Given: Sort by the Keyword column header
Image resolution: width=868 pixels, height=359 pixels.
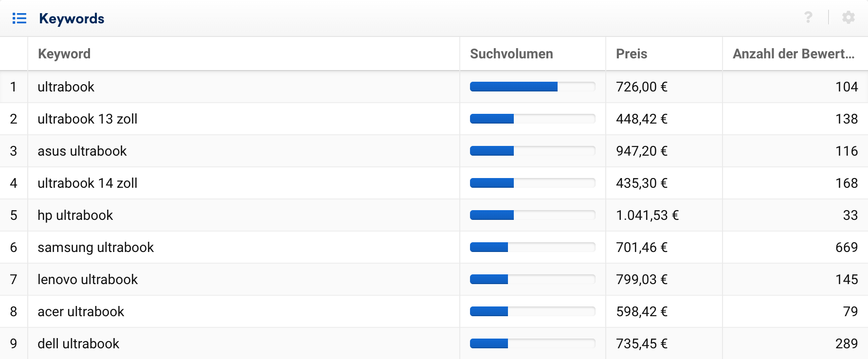Looking at the screenshot, I should [x=64, y=54].
